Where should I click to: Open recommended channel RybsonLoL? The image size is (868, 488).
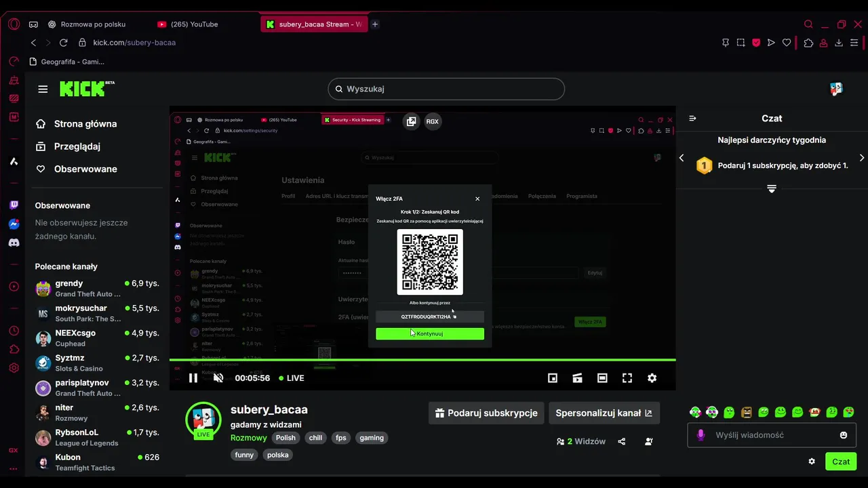(x=97, y=437)
